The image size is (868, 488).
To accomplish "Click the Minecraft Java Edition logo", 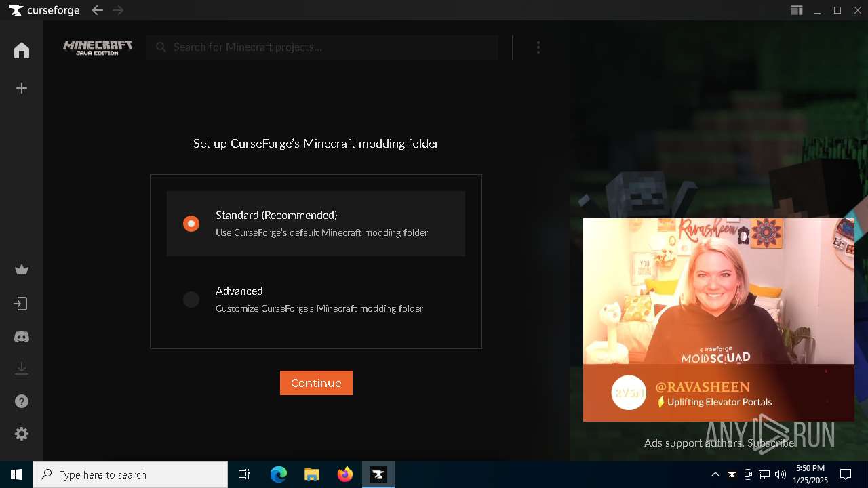I will pyautogui.click(x=98, y=47).
